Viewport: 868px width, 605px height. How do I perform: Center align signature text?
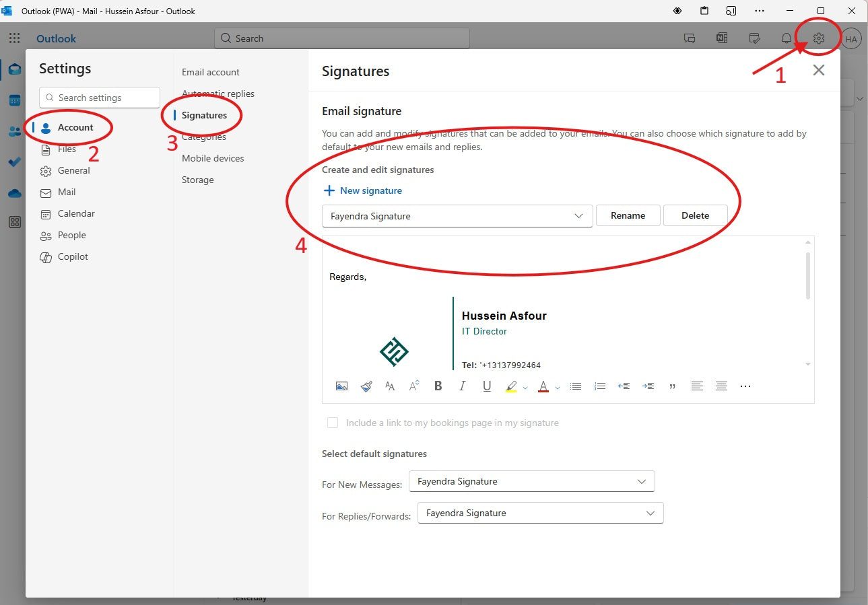(721, 386)
